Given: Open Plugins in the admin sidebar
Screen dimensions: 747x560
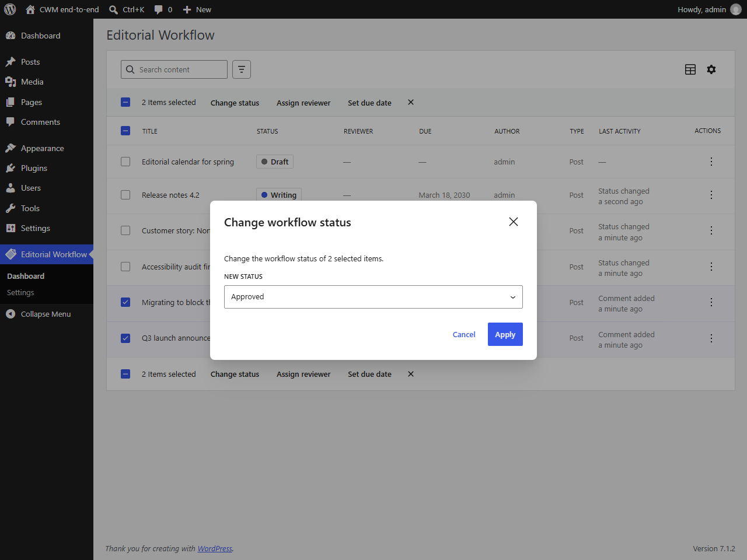Looking at the screenshot, I should point(47,168).
